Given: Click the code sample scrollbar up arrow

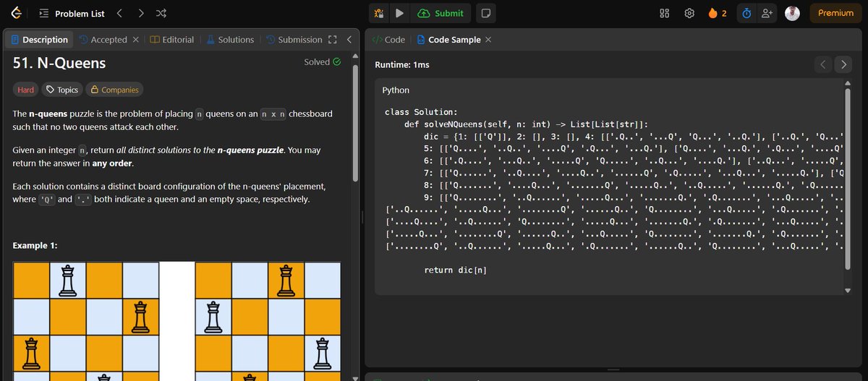Looking at the screenshot, I should 849,83.
